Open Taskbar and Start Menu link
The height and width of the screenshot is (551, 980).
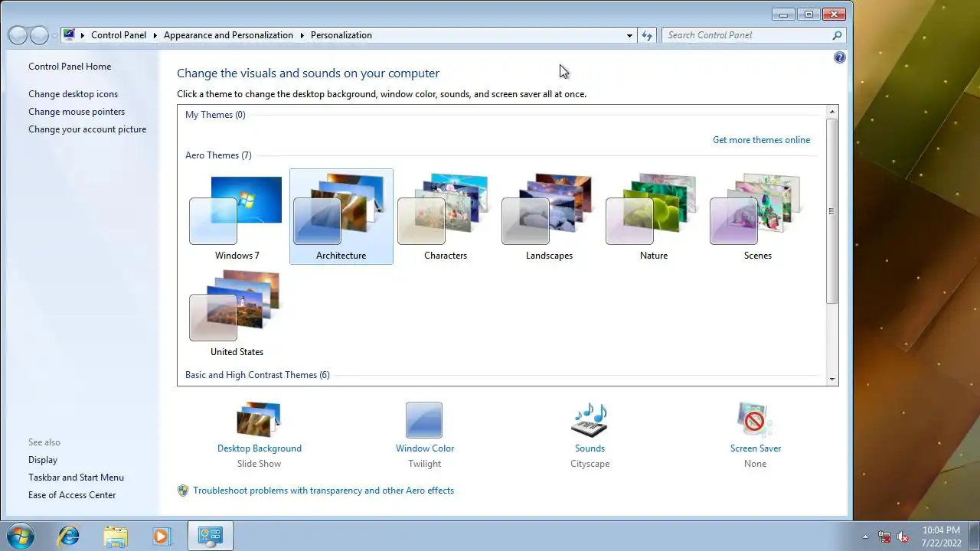click(76, 478)
